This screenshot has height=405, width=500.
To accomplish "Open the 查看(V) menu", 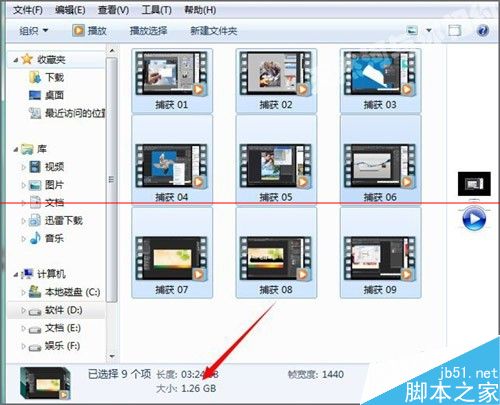I will [x=113, y=10].
